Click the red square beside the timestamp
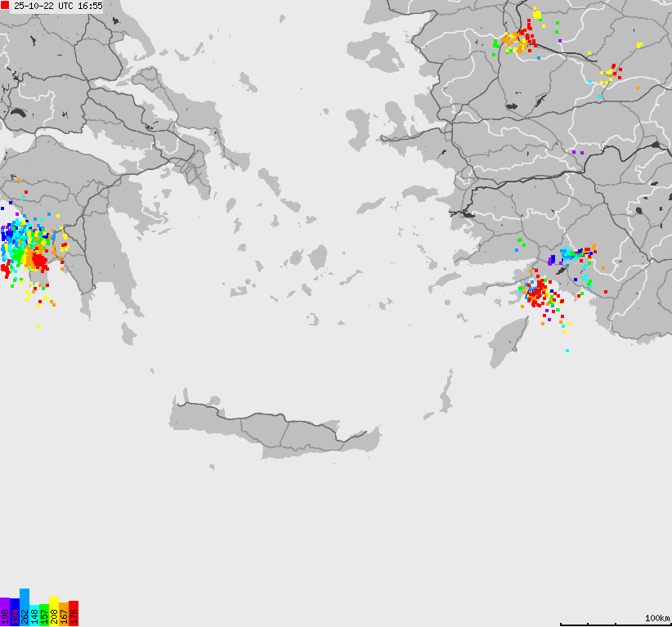This screenshot has width=672, height=627. coord(5,5)
